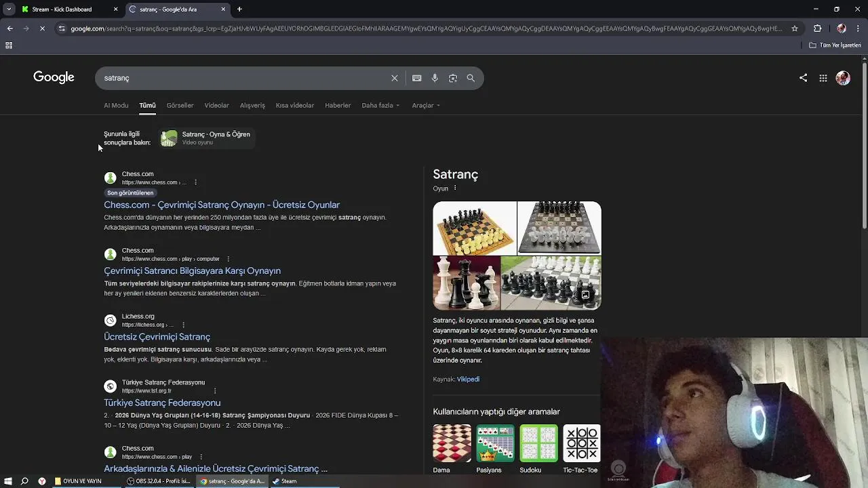
Task: Open the black and white chess pieces image
Action: (467, 283)
